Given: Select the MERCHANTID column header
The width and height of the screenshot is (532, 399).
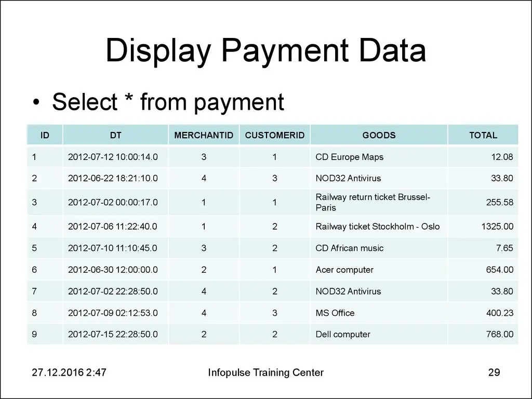Looking at the screenshot, I should click(x=204, y=135).
